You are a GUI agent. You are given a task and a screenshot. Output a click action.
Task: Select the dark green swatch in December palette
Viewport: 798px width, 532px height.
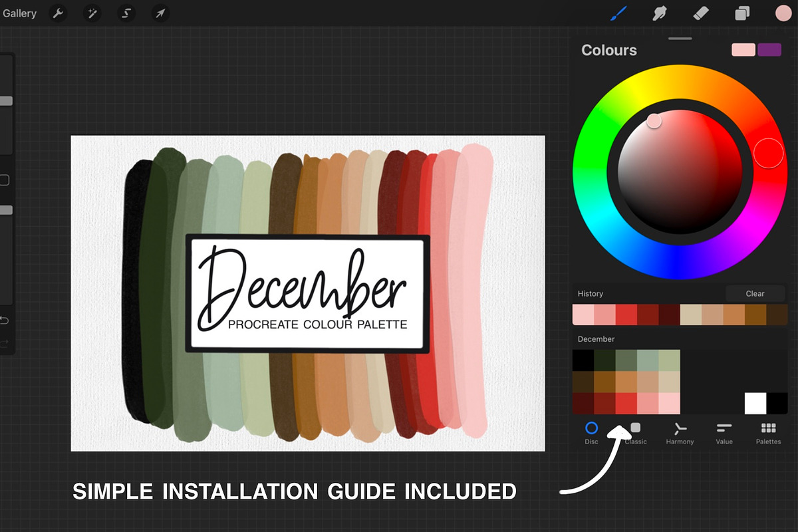pos(604,360)
